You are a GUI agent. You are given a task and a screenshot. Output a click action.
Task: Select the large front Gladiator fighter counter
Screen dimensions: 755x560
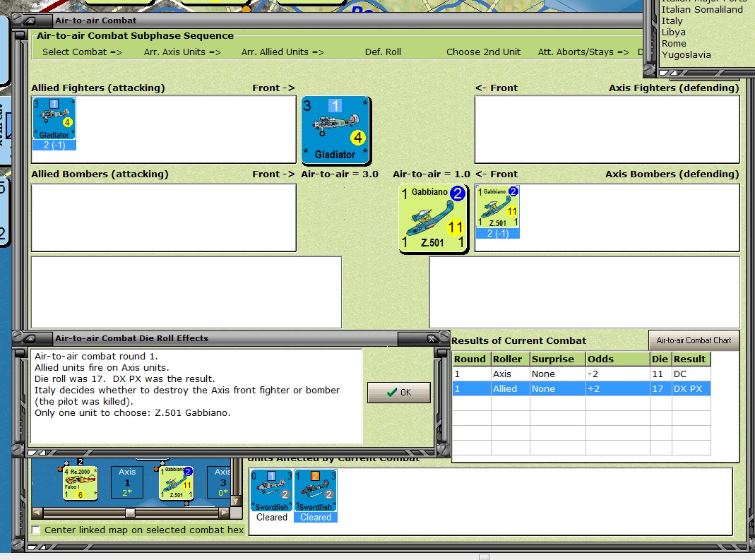(x=335, y=131)
